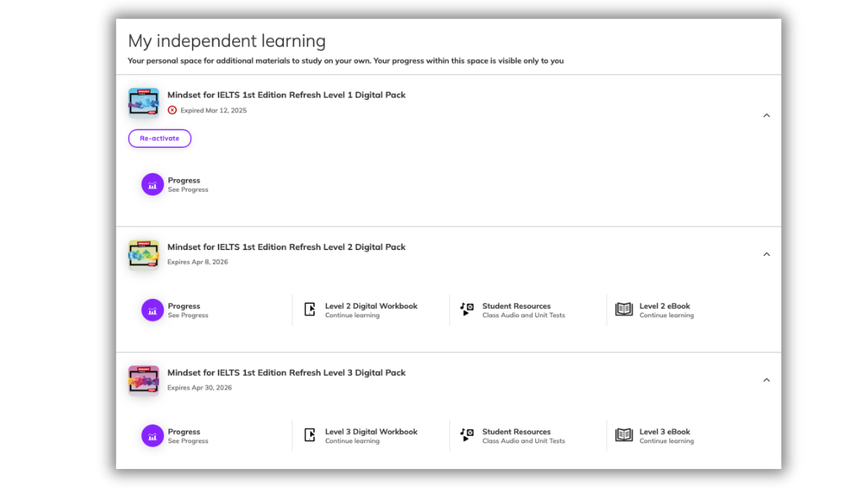This screenshot has width=868, height=488.
Task: Click the red expired warning icon
Action: (172, 110)
